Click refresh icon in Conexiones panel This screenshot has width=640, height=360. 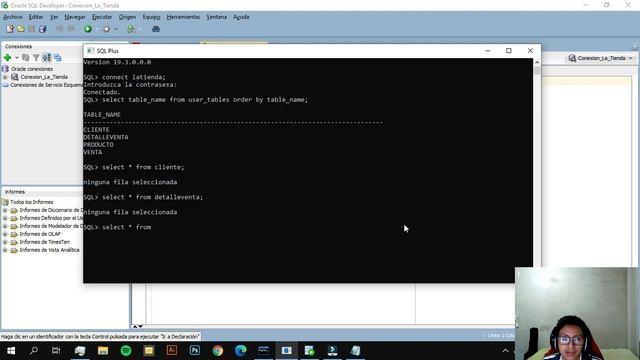[x=26, y=58]
